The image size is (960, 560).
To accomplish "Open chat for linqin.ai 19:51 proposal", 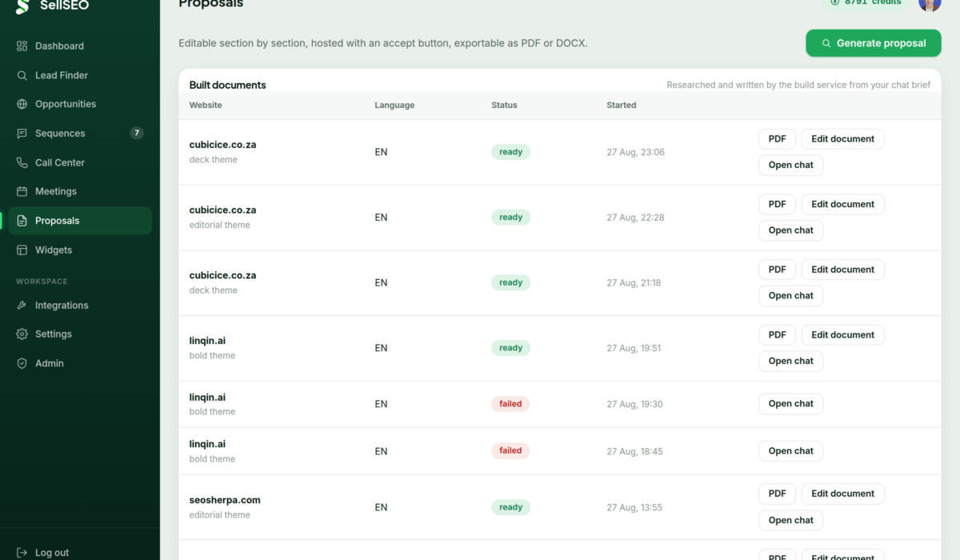I will click(790, 361).
